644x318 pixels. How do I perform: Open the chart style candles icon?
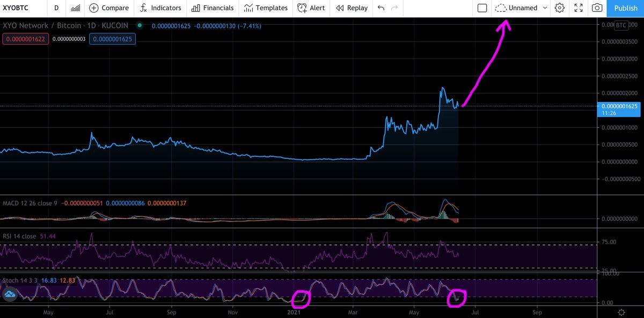click(76, 8)
